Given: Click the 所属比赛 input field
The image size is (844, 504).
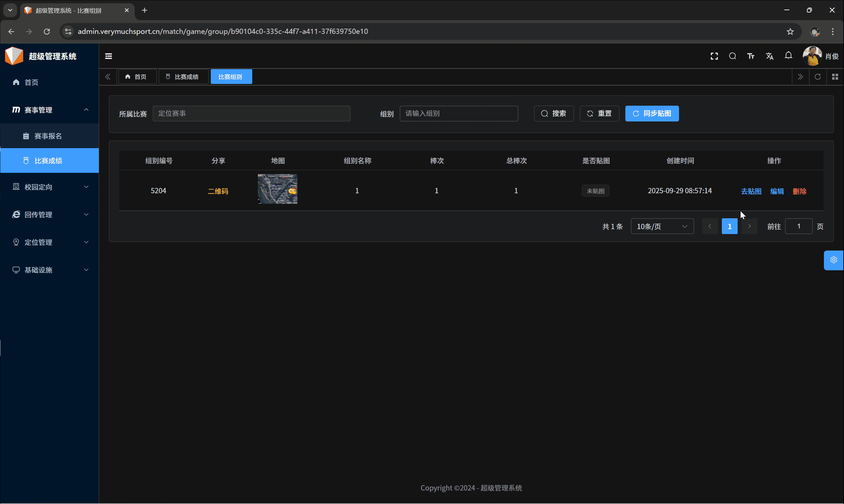Looking at the screenshot, I should pyautogui.click(x=251, y=114).
